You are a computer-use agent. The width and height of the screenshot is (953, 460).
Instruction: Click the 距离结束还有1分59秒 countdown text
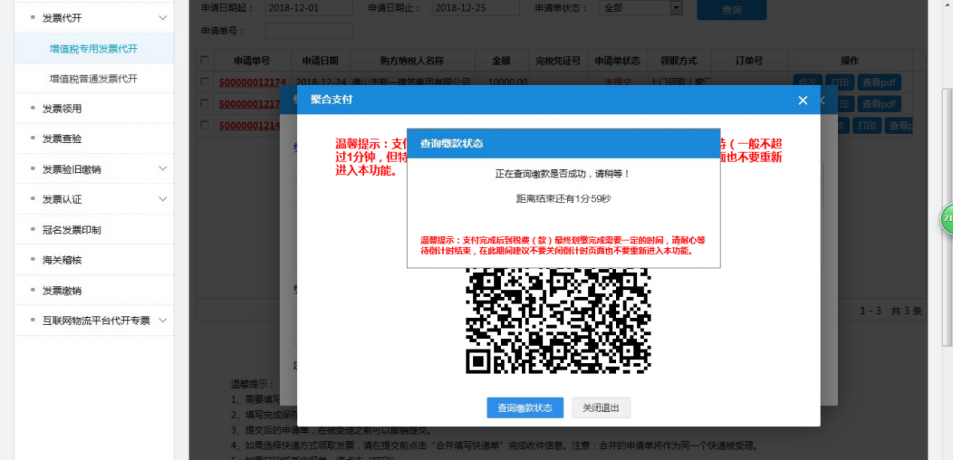click(x=563, y=198)
